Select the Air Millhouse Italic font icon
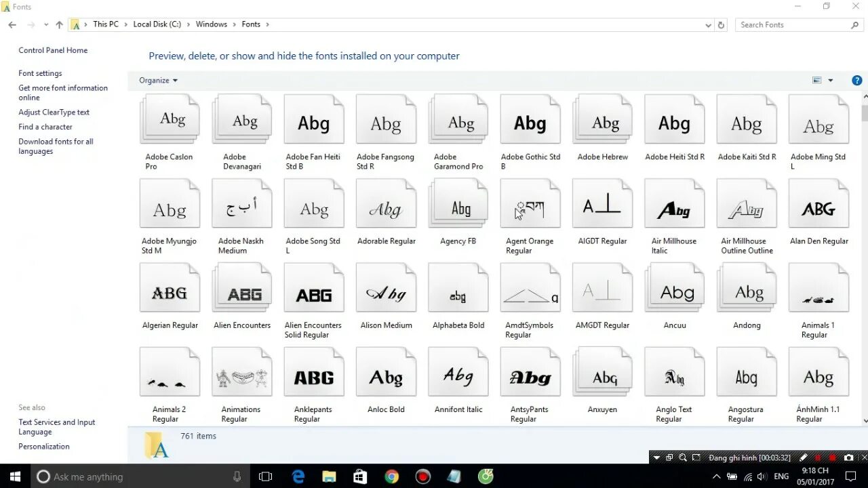This screenshot has width=868, height=488. [674, 203]
